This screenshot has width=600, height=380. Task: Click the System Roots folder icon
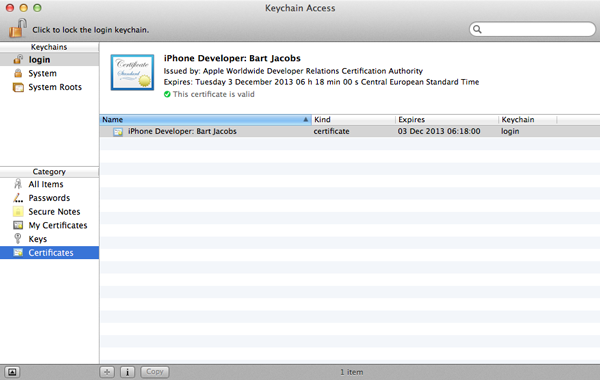click(18, 87)
